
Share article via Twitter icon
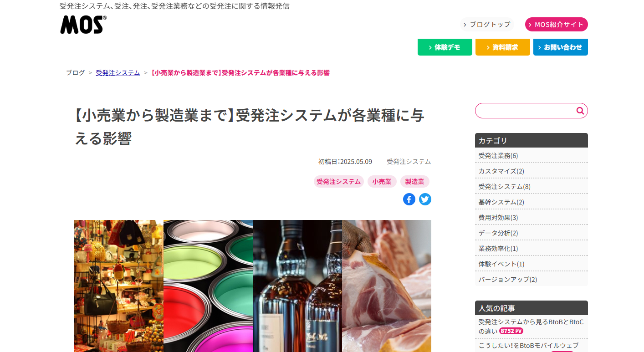(x=425, y=199)
